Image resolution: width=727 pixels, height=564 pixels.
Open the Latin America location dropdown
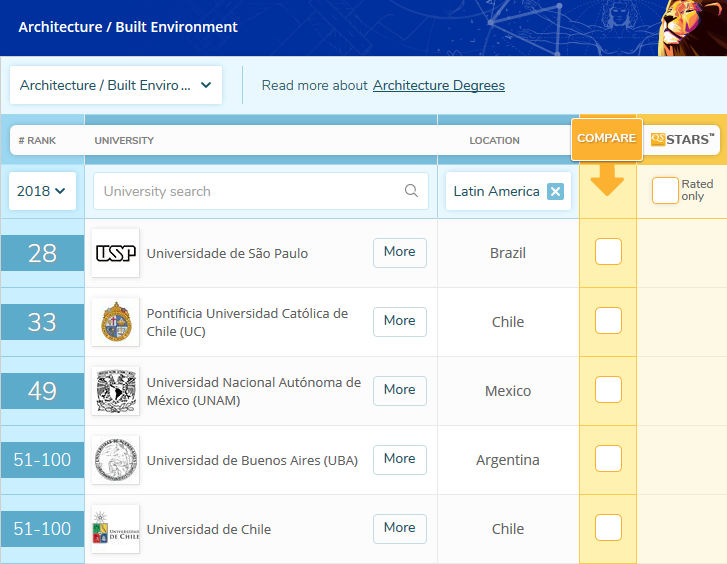tap(508, 191)
